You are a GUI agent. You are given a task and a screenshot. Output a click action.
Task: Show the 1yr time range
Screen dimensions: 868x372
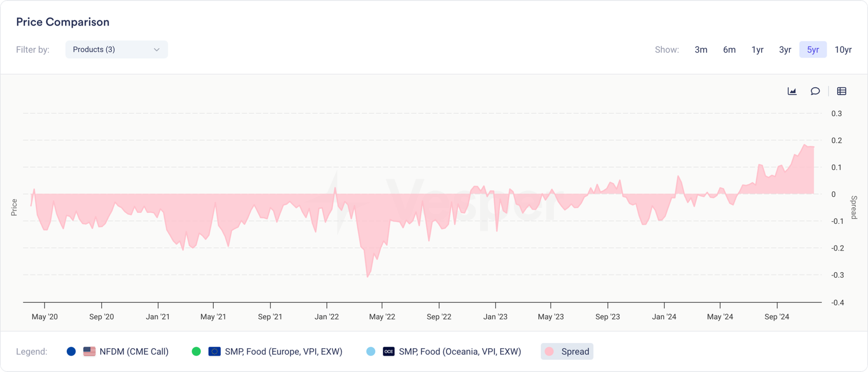click(x=757, y=49)
